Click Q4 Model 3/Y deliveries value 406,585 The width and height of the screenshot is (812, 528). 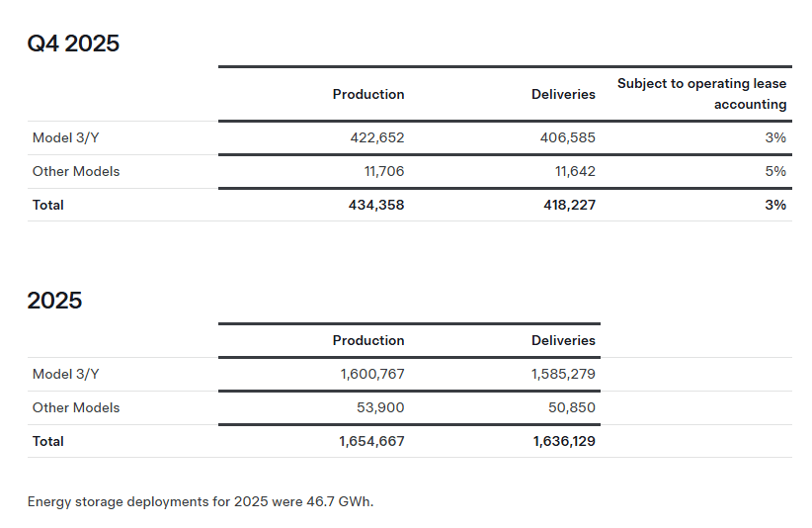pyautogui.click(x=563, y=138)
